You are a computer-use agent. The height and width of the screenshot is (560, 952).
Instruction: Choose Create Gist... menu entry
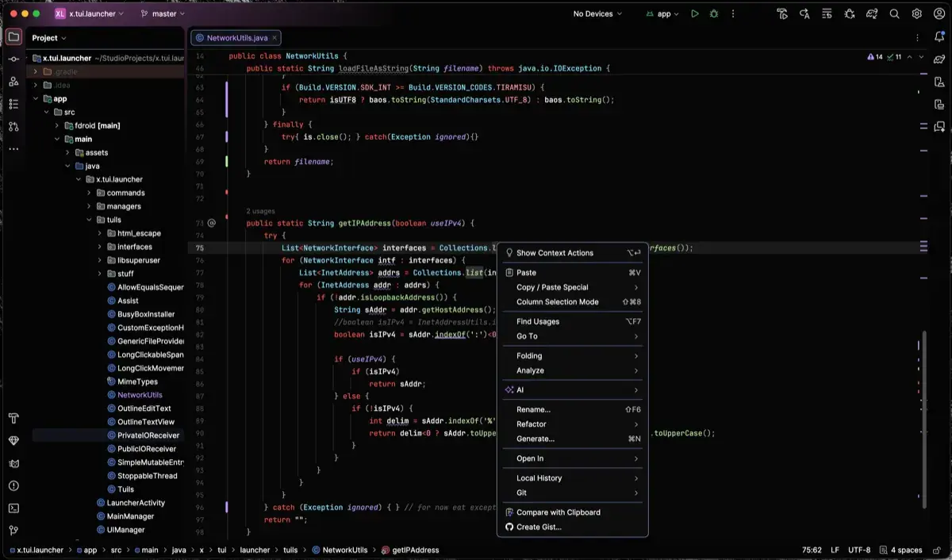coord(572,527)
